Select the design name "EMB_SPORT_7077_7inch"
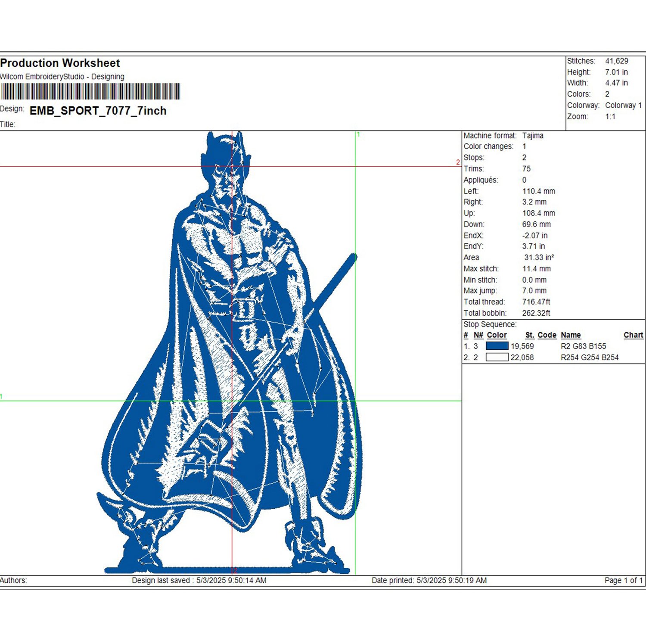Screen dimensions: 646x644 click(98, 111)
